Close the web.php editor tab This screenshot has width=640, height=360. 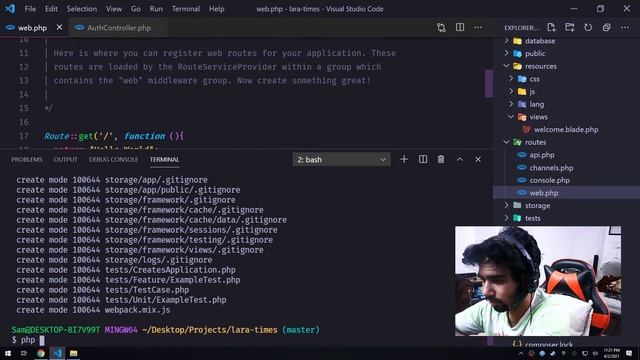(59, 27)
